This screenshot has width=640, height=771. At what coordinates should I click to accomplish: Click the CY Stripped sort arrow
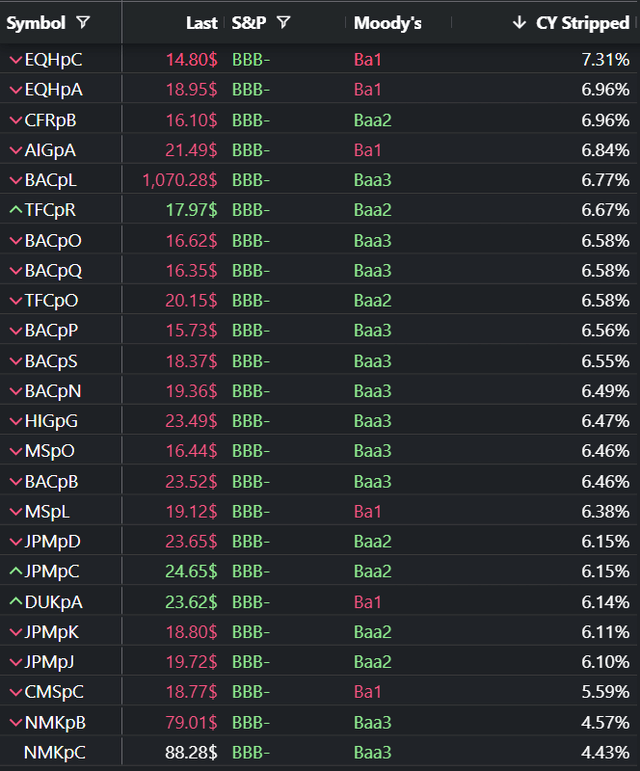click(x=518, y=22)
